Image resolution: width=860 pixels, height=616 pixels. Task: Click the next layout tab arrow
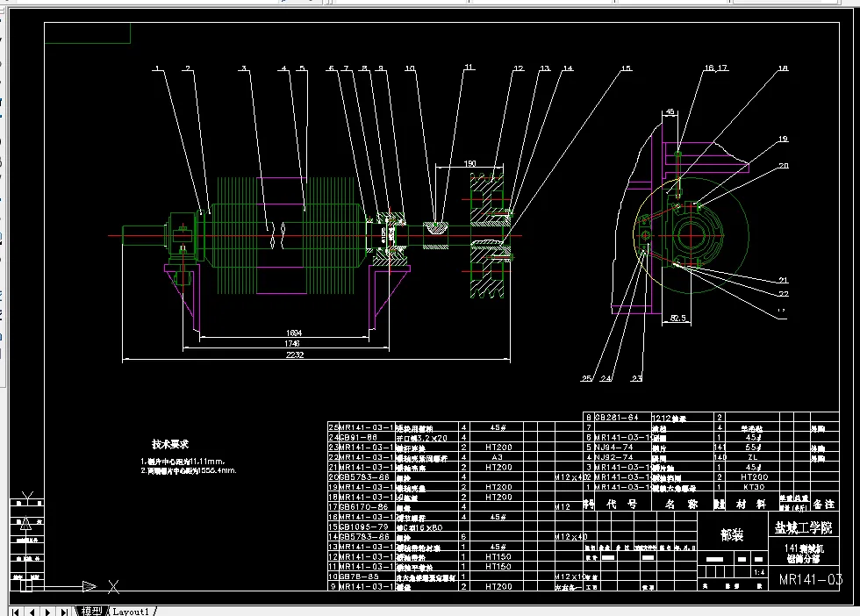[48, 612]
